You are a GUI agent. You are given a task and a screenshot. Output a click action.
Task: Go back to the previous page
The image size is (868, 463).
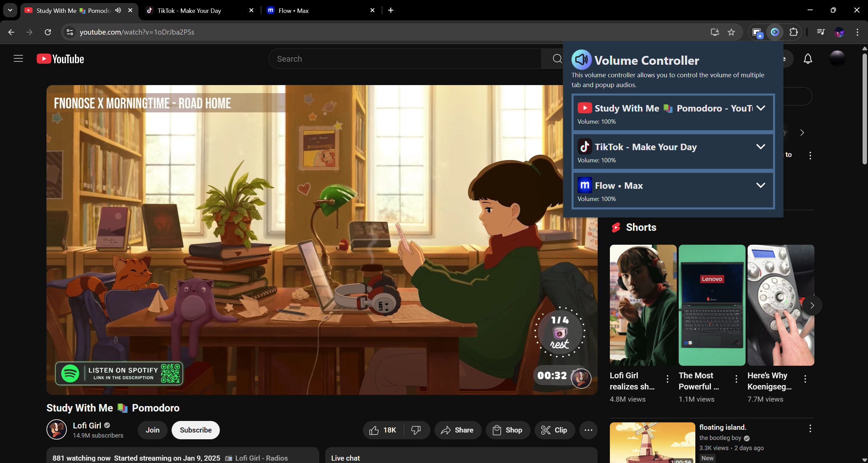pyautogui.click(x=11, y=32)
